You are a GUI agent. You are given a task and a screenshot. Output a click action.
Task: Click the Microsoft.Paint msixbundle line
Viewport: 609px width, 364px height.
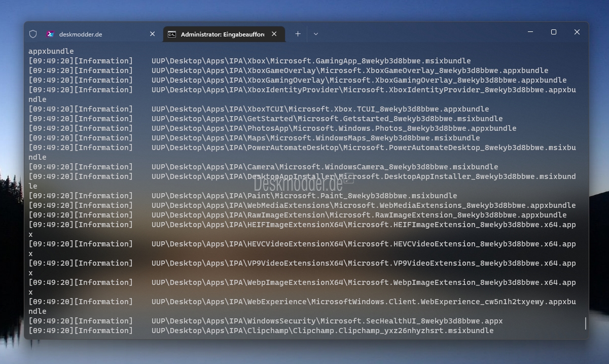point(243,196)
